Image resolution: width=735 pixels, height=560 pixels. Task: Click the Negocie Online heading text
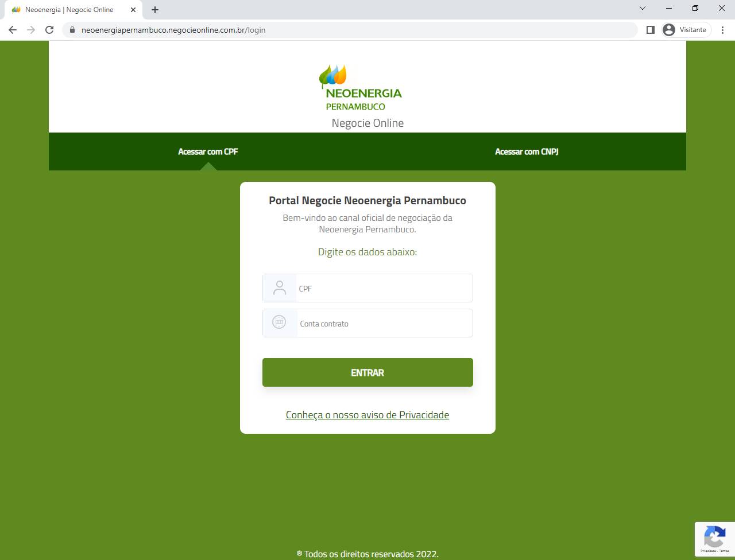pos(367,123)
